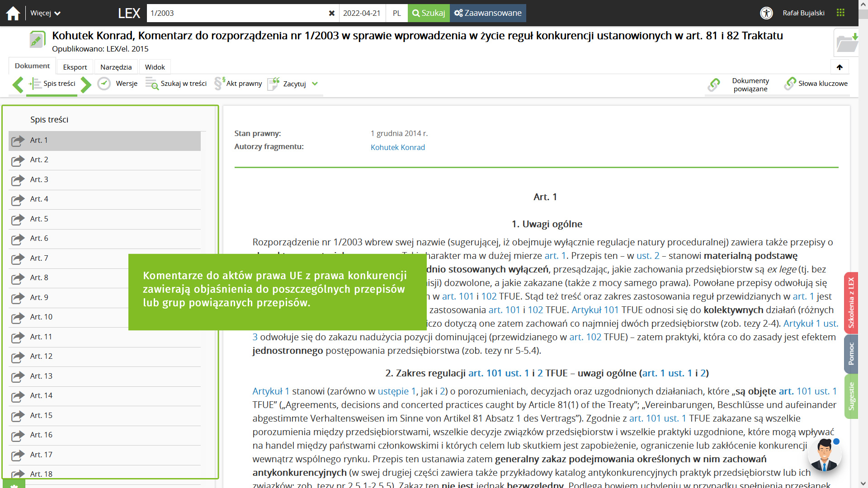Click the Szukaj search button
Viewport: 868px width, 488px height.
(x=429, y=13)
